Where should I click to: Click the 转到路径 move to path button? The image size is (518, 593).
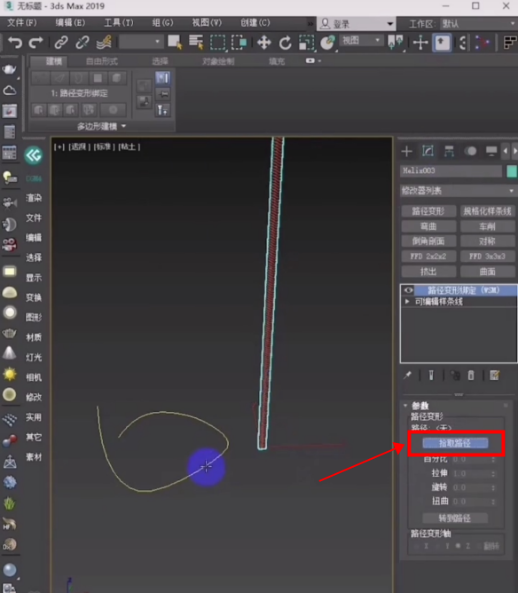[x=455, y=518]
